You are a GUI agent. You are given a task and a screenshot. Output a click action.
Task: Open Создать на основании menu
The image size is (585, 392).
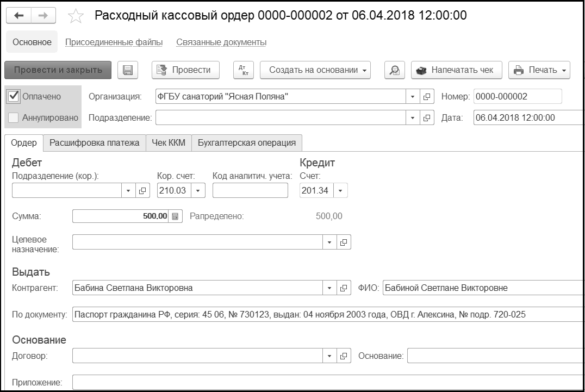click(315, 70)
